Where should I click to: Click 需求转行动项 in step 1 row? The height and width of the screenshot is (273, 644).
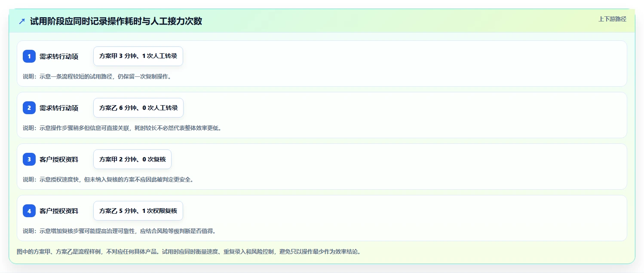[59, 56]
